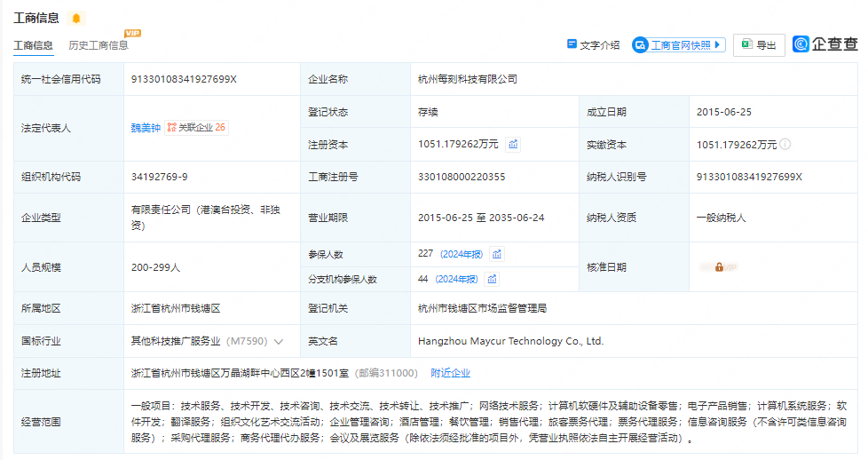Image resolution: width=868 pixels, height=460 pixels.
Task: Open the 参保人数 trend chart icon
Action: pos(497,254)
